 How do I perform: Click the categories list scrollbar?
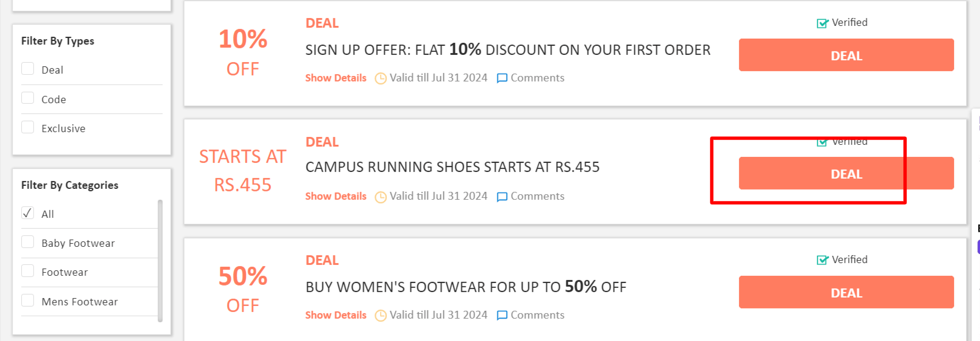coord(160,261)
